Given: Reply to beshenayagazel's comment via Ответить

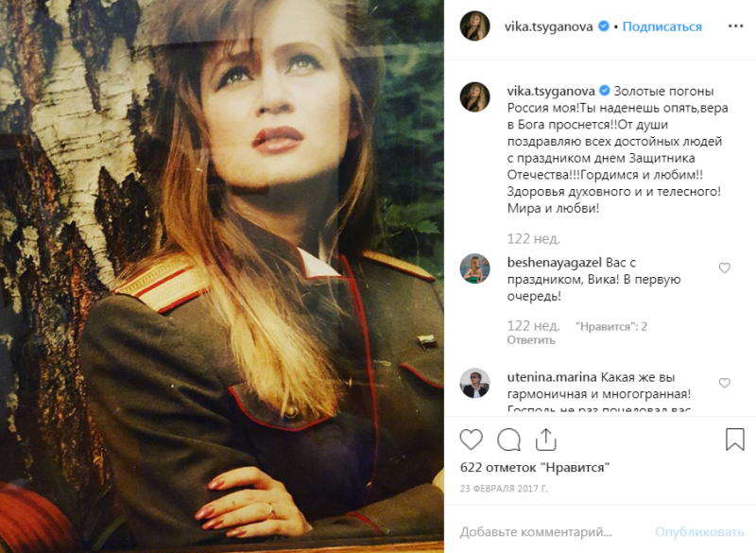Looking at the screenshot, I should pyautogui.click(x=531, y=340).
